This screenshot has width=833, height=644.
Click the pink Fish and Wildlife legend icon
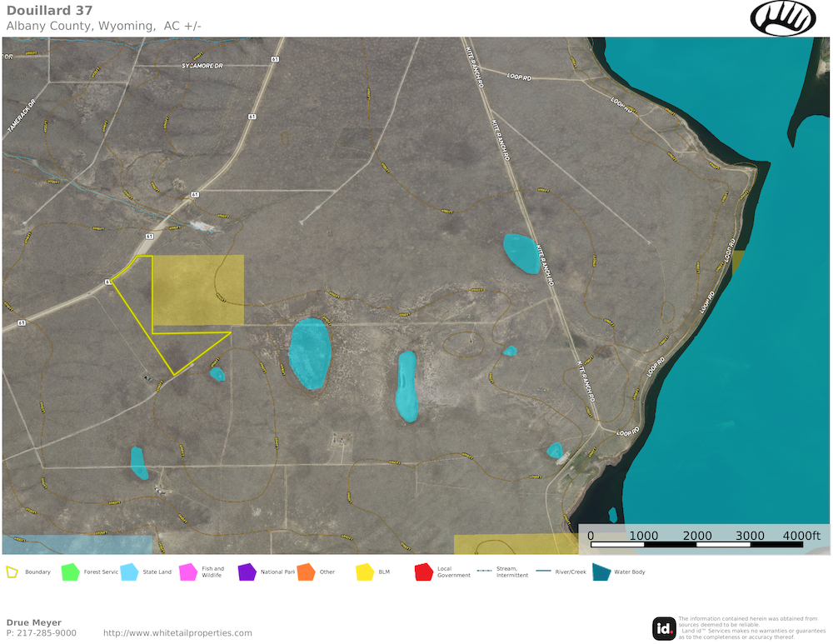187,572
